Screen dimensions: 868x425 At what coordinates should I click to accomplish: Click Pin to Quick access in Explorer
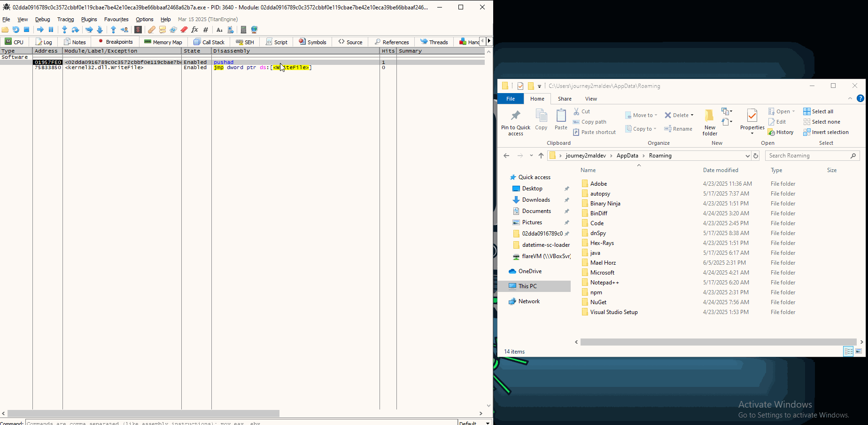point(516,122)
